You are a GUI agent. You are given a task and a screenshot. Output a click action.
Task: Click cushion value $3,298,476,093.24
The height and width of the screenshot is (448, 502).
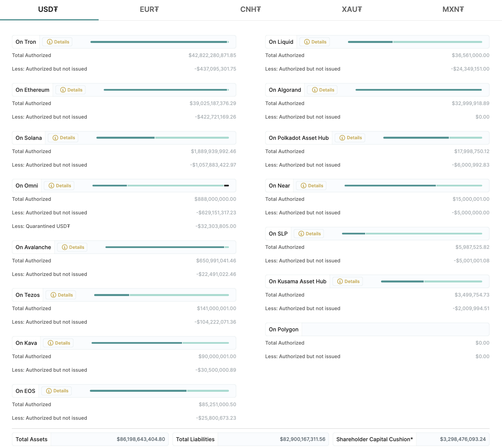click(x=463, y=439)
